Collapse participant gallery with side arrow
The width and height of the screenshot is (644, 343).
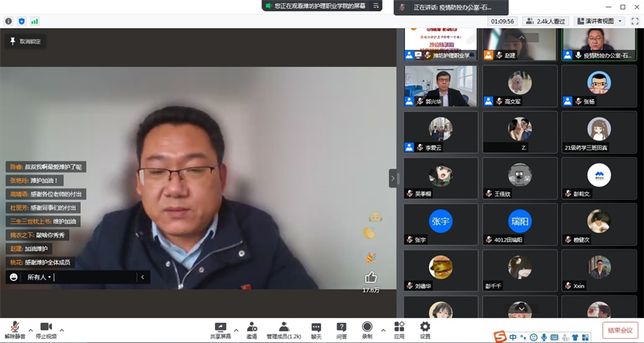[393, 178]
